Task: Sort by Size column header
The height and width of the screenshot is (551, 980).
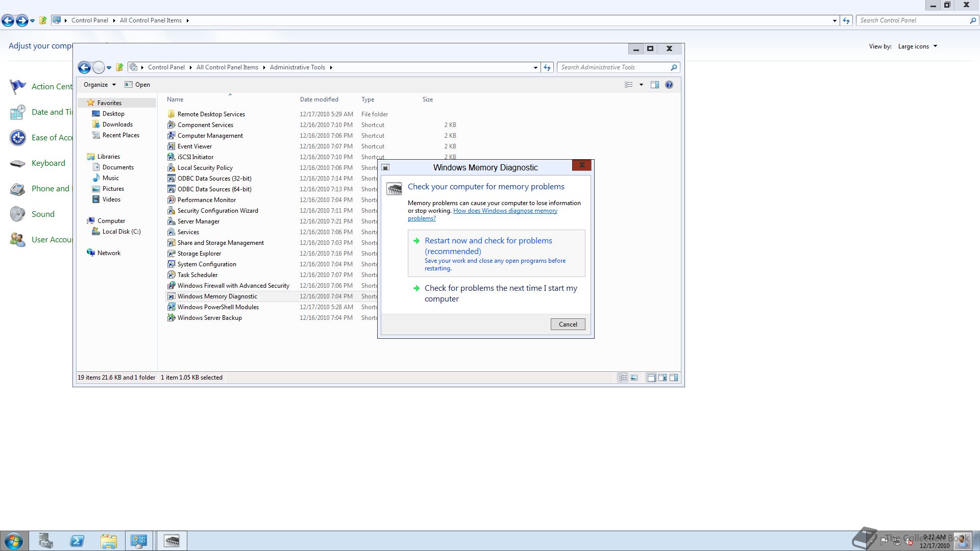Action: (428, 99)
